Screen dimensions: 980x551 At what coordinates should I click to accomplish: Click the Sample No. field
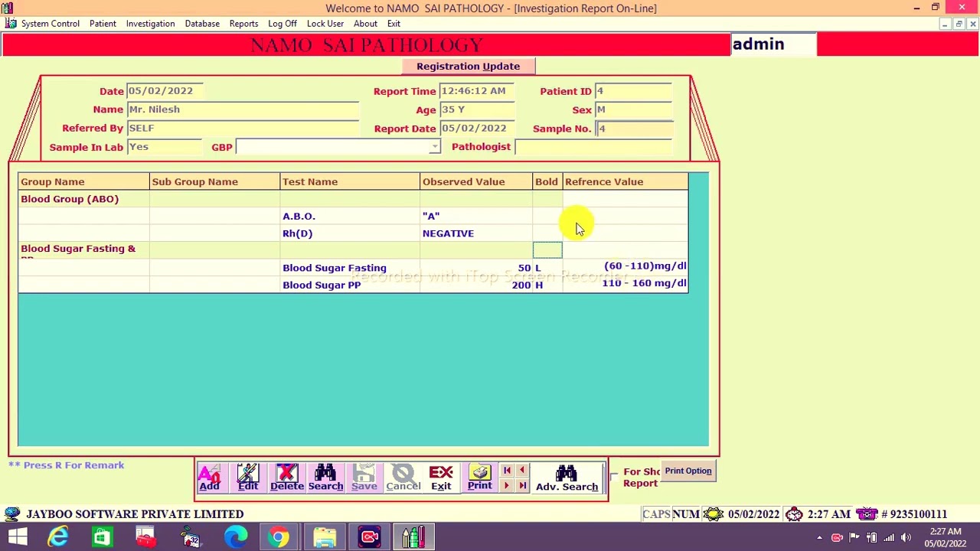pos(634,129)
